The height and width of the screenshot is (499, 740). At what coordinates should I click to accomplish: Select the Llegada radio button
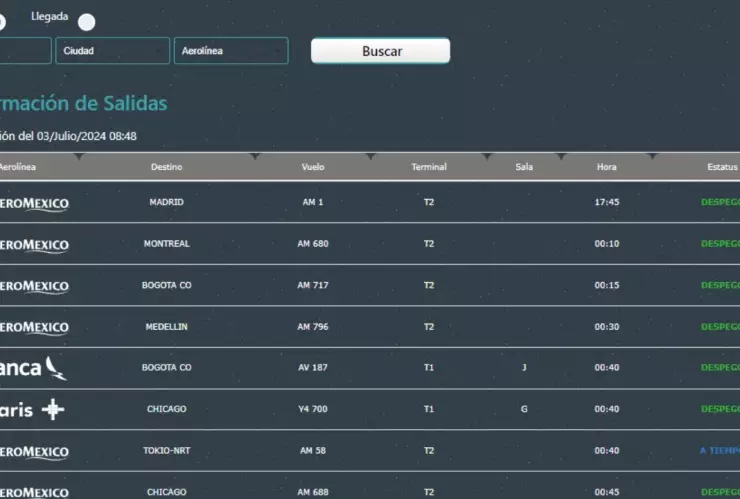87,22
